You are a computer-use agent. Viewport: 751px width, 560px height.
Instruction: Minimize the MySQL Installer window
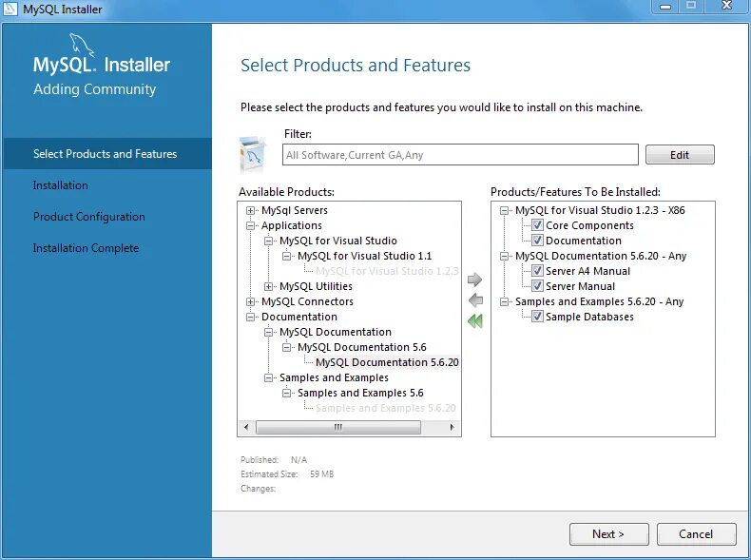[x=665, y=7]
